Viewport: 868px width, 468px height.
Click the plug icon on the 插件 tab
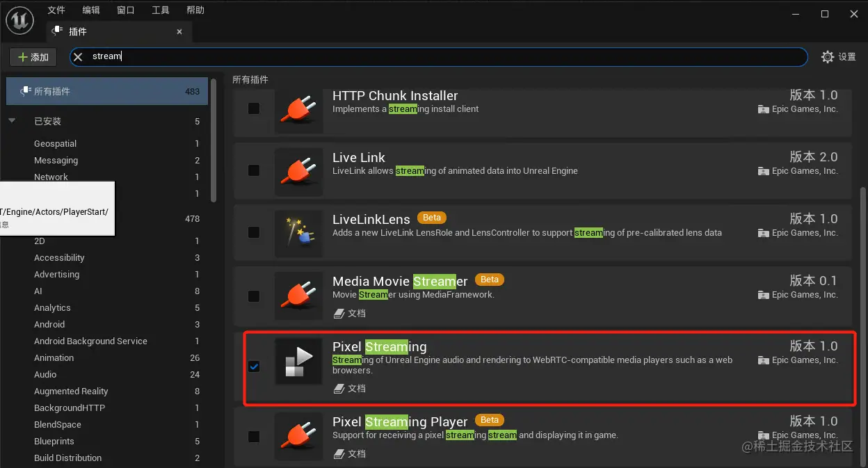pos(58,31)
